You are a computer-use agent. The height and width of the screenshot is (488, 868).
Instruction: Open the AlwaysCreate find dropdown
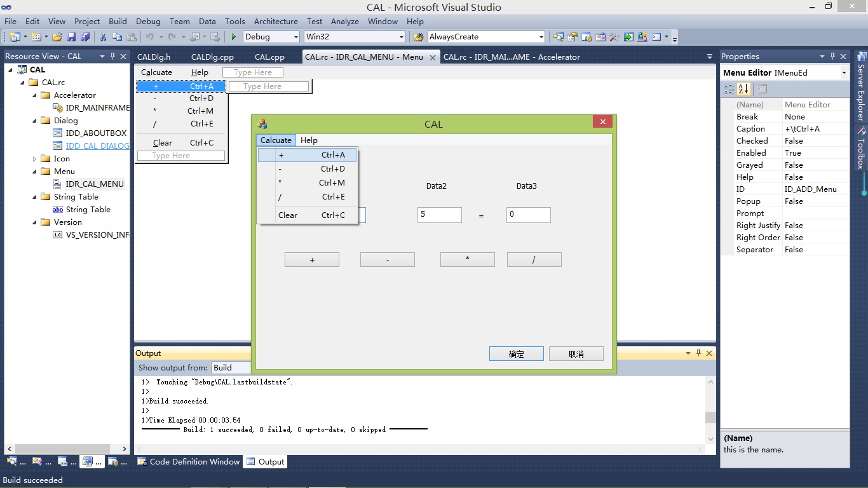(541, 37)
